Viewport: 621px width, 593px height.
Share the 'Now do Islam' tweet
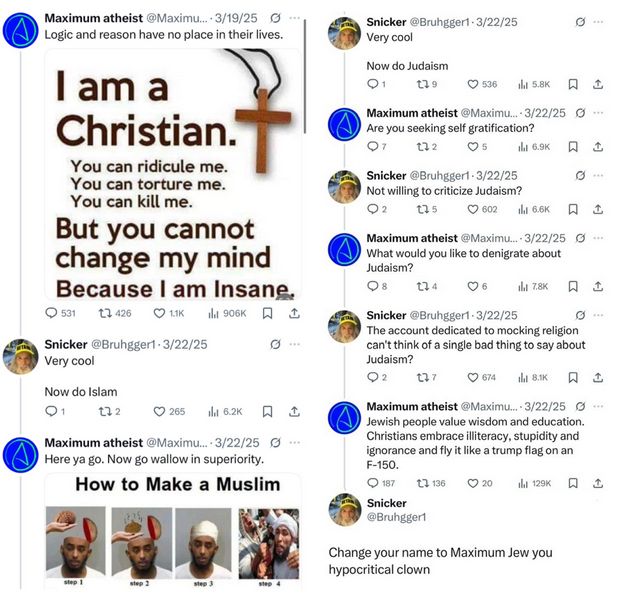294,411
